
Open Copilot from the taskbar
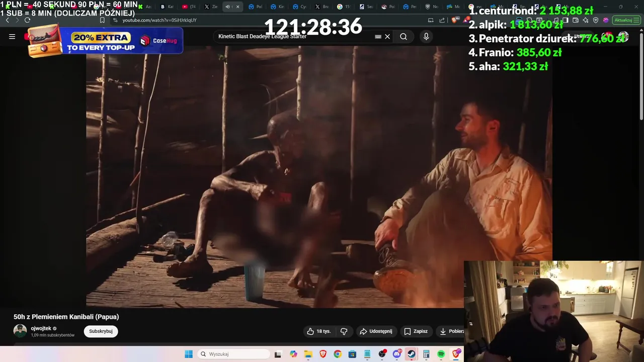(293, 354)
